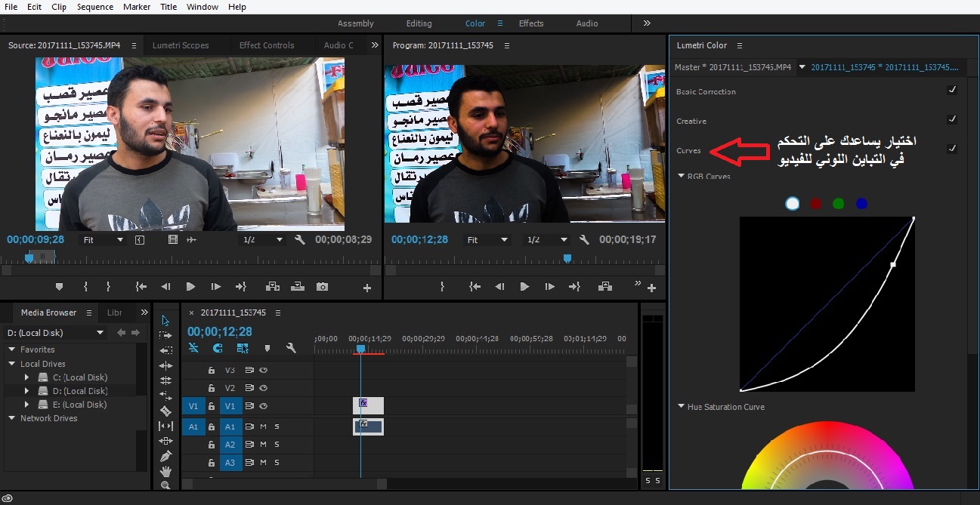The height and width of the screenshot is (505, 980).
Task: Open the Effect Controls tab
Action: click(267, 45)
